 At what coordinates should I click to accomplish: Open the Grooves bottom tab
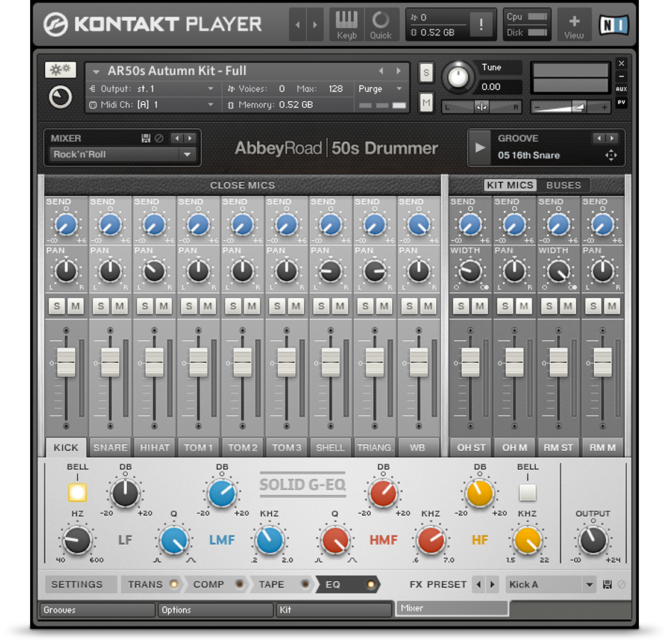pos(97,610)
